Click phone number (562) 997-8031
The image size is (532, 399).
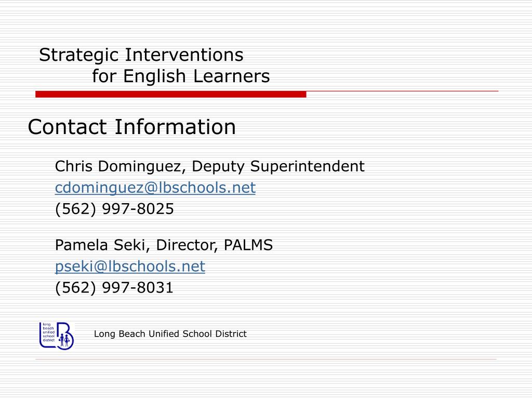[x=114, y=287]
